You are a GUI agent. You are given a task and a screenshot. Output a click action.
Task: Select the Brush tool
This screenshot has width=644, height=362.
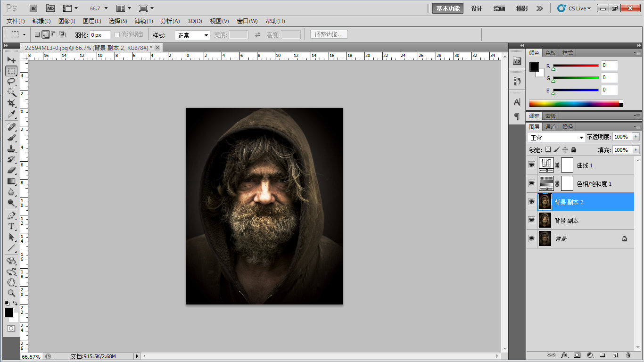tap(11, 138)
